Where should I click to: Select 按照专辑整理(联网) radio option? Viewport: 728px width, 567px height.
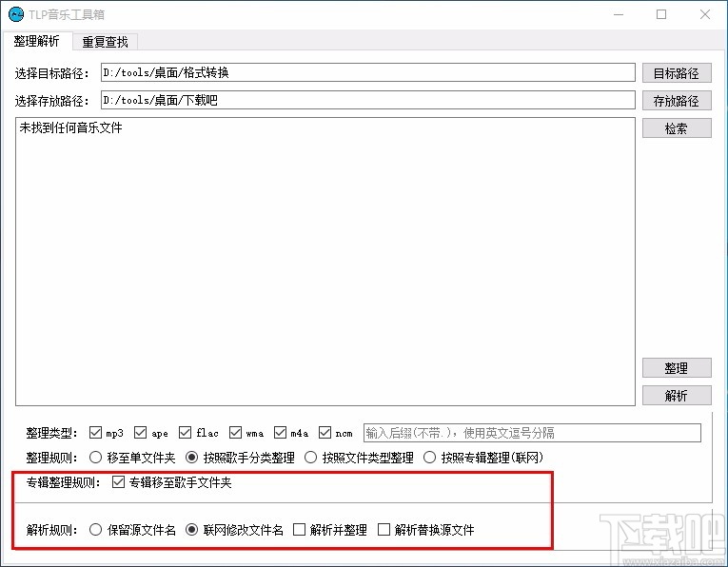pos(429,458)
